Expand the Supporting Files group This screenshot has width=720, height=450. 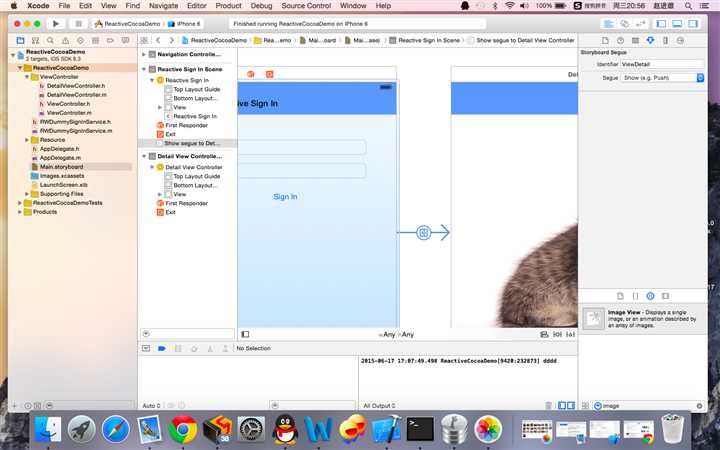click(x=27, y=194)
